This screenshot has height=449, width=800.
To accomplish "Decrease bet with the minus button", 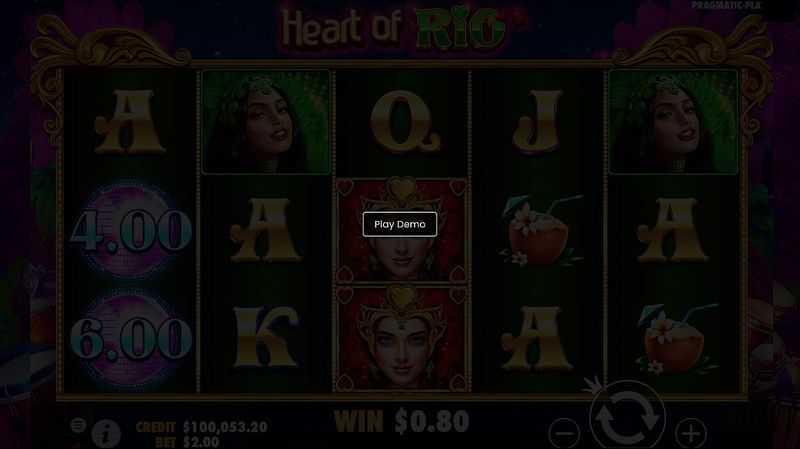I will (x=564, y=433).
